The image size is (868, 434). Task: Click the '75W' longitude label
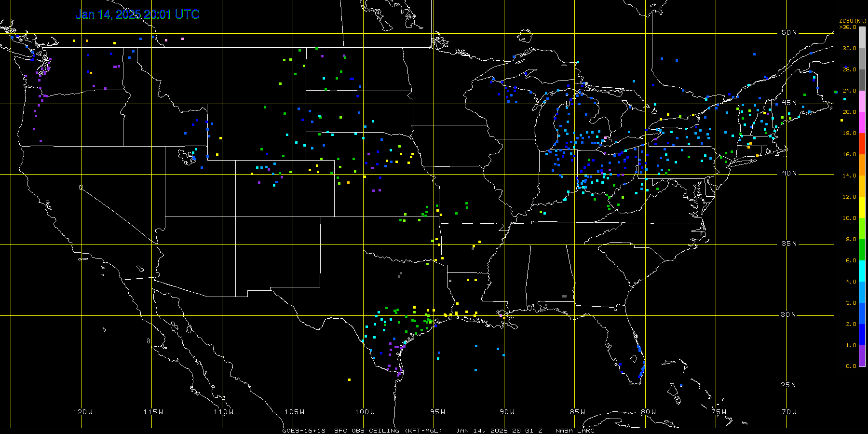coord(719,412)
